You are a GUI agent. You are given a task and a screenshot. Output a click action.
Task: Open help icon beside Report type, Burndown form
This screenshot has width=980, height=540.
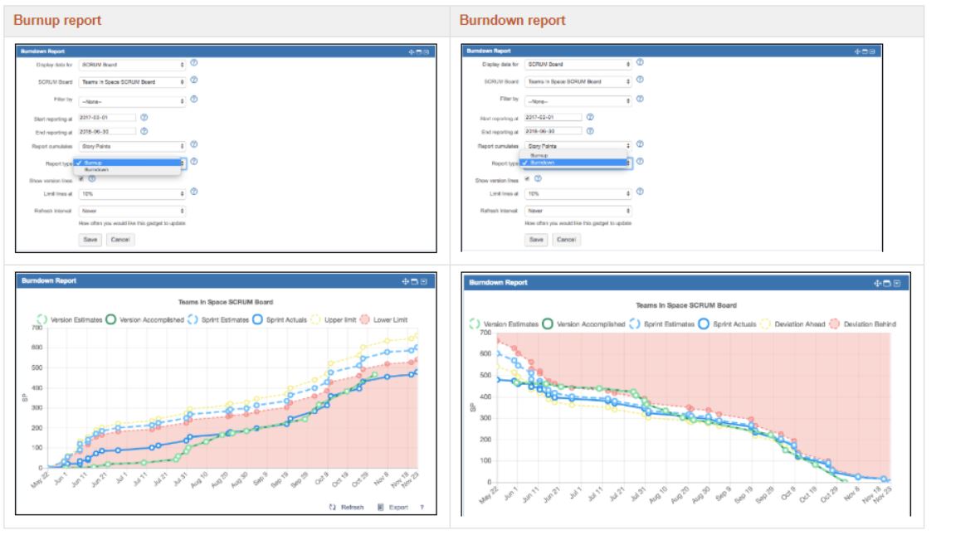[640, 161]
